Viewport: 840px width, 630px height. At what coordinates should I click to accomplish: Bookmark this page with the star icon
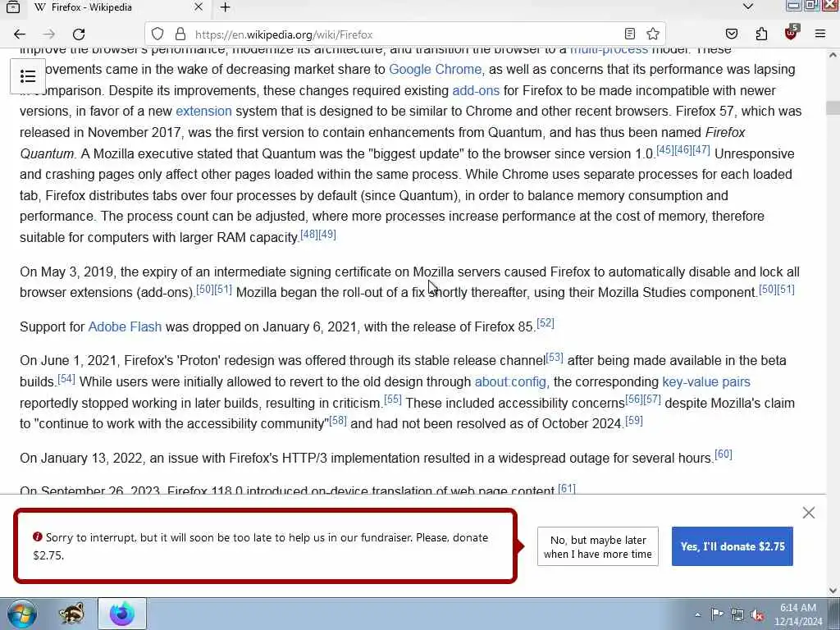(x=652, y=34)
